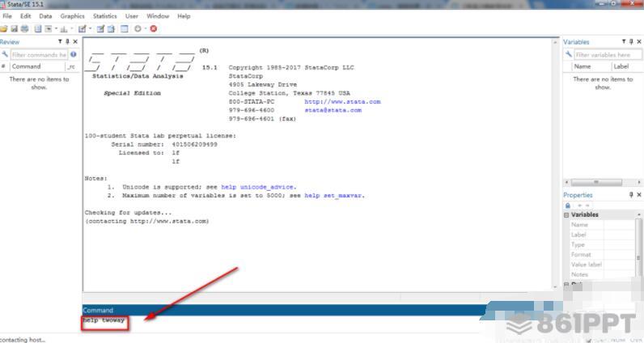Click the Open file toolbar icon
Viewport: 644px width, 343px height.
[3, 29]
